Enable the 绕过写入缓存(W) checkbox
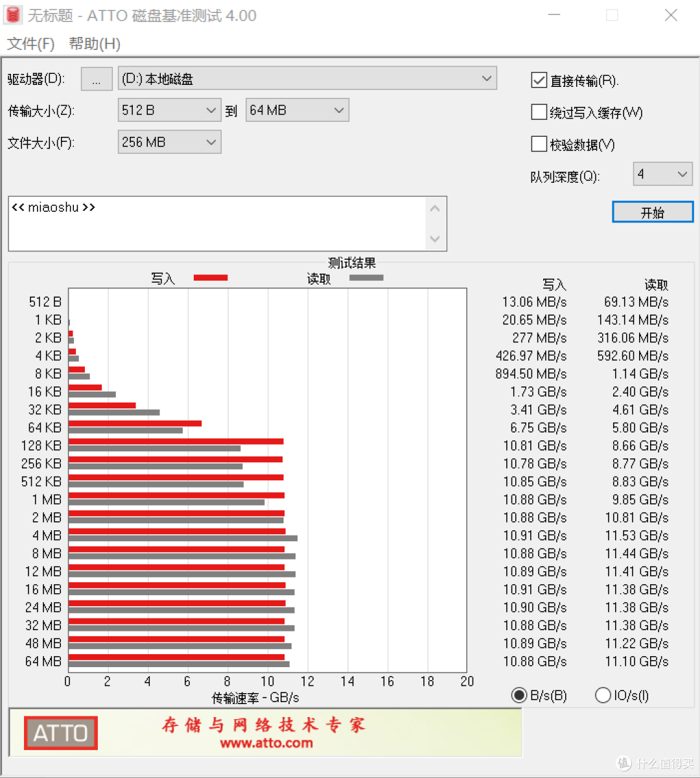The height and width of the screenshot is (778, 700). [539, 112]
